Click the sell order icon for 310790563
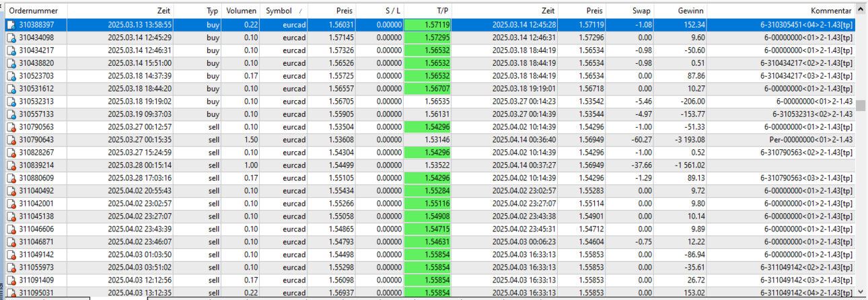 pyautogui.click(x=11, y=126)
